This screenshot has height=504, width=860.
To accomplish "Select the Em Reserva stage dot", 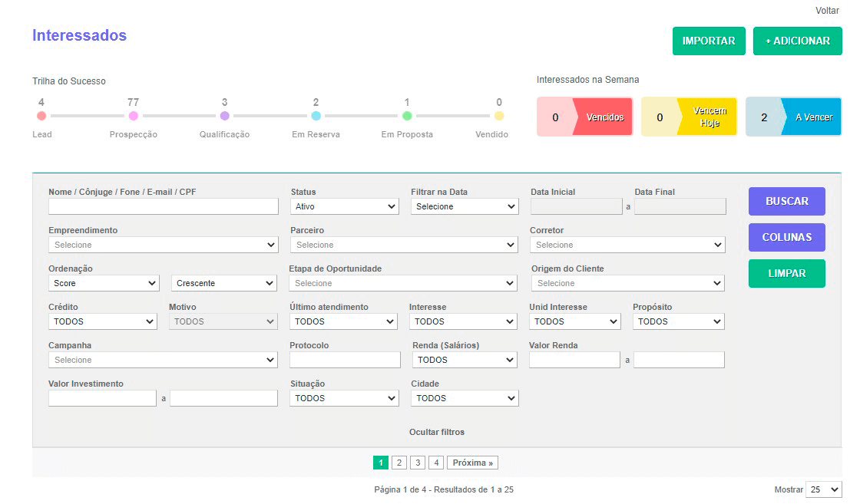I will (x=316, y=116).
